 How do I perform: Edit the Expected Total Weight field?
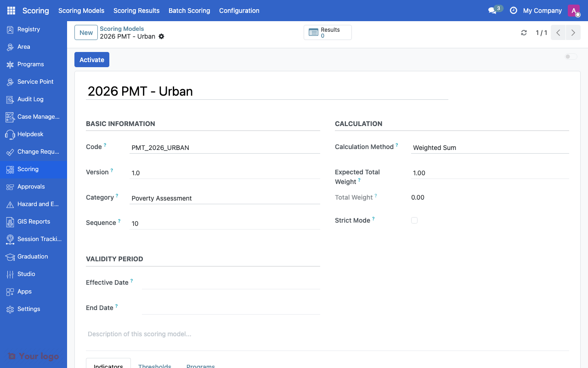click(490, 173)
